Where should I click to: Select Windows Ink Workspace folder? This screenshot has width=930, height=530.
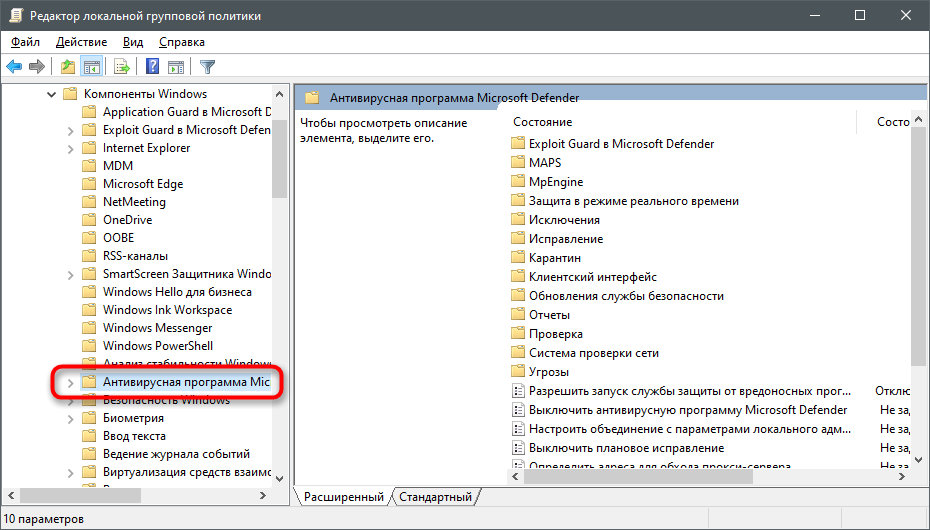(x=158, y=309)
